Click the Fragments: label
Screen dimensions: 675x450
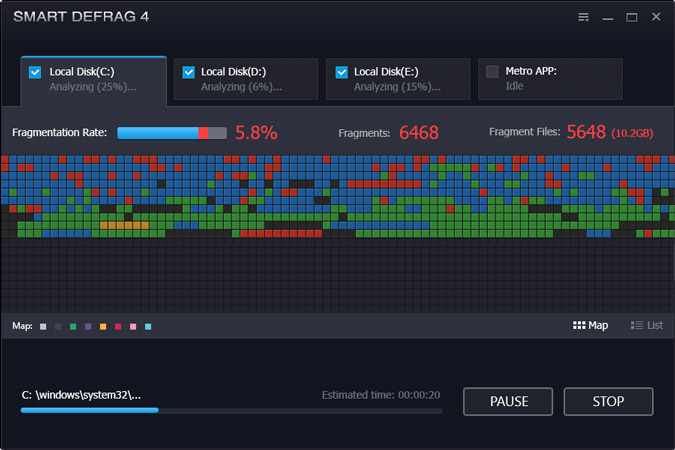pos(364,133)
